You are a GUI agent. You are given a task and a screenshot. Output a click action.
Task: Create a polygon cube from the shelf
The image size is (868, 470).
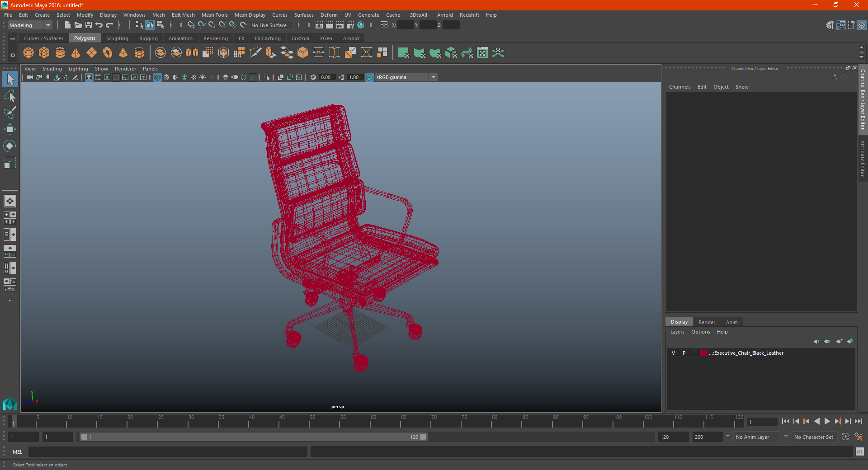click(44, 53)
